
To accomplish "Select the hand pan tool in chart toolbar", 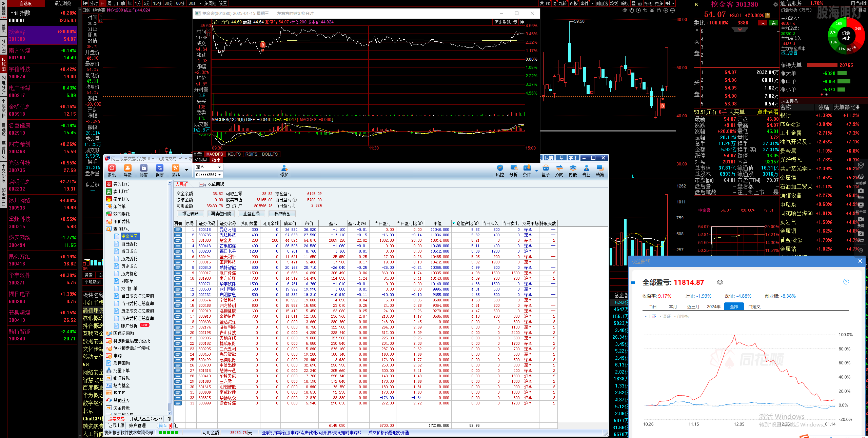I will click(632, 11).
